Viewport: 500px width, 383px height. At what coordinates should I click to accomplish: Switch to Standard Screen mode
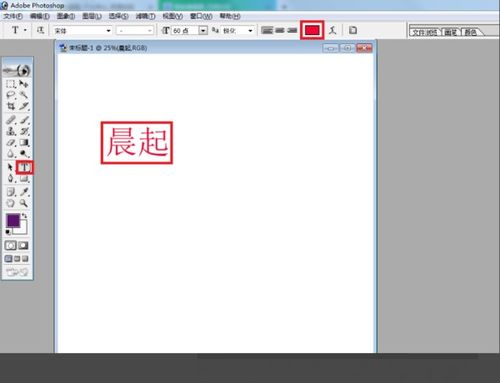(9, 259)
